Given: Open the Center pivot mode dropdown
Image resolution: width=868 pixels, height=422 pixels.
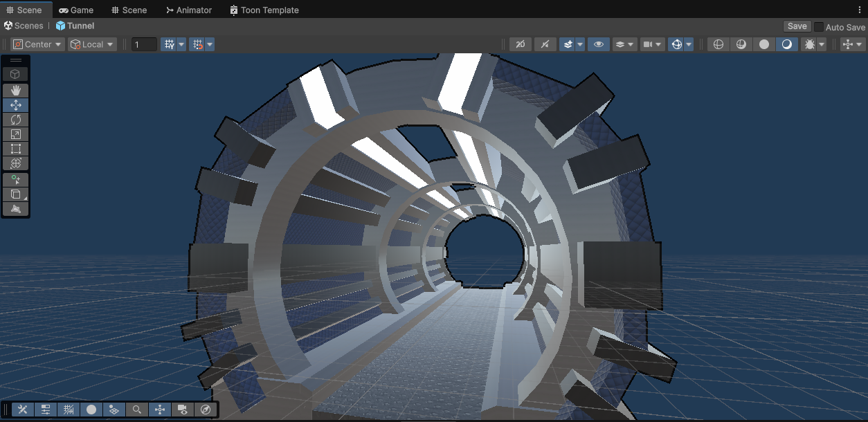Looking at the screenshot, I should [x=38, y=44].
